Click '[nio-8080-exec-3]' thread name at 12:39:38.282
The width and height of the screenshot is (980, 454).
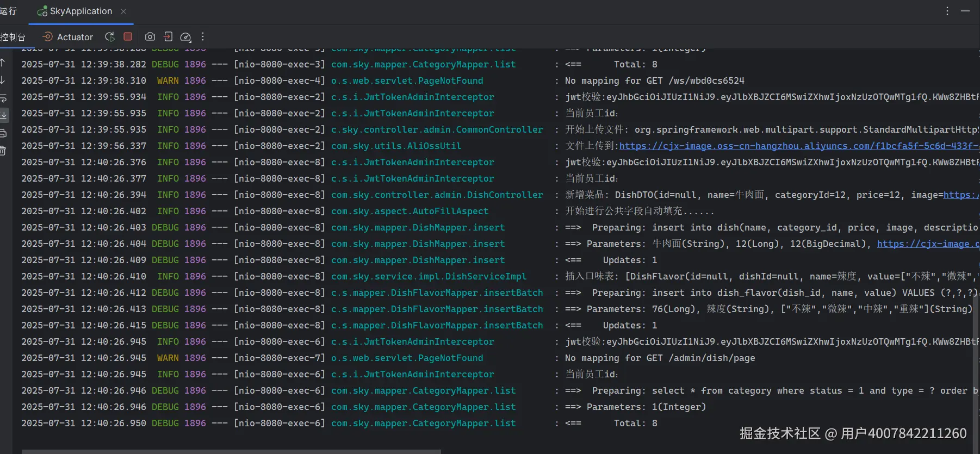pyautogui.click(x=280, y=64)
